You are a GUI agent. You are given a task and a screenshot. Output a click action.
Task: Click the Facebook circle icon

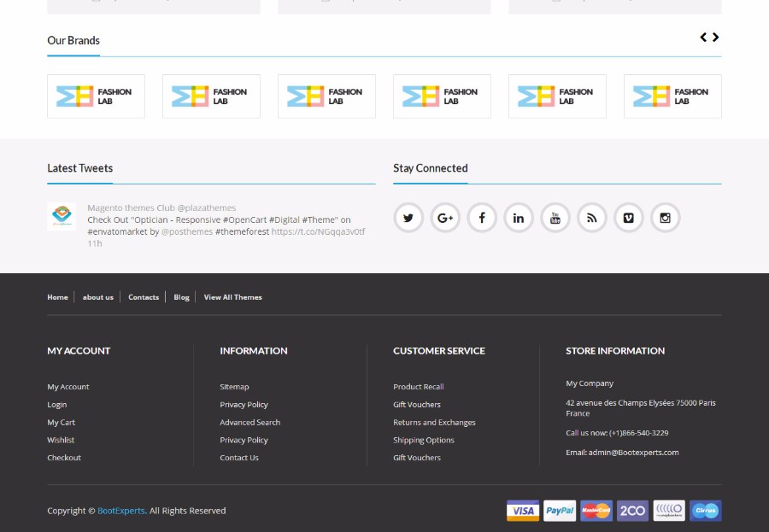click(482, 218)
